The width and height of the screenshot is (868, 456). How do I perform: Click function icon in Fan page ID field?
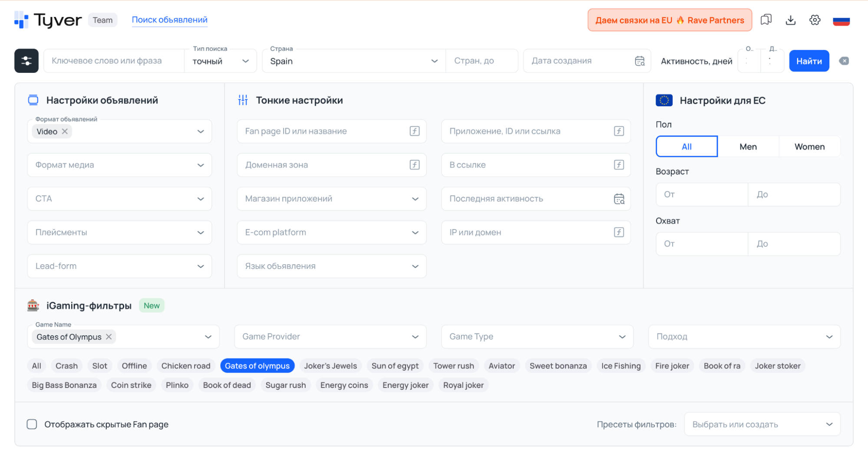[415, 131]
